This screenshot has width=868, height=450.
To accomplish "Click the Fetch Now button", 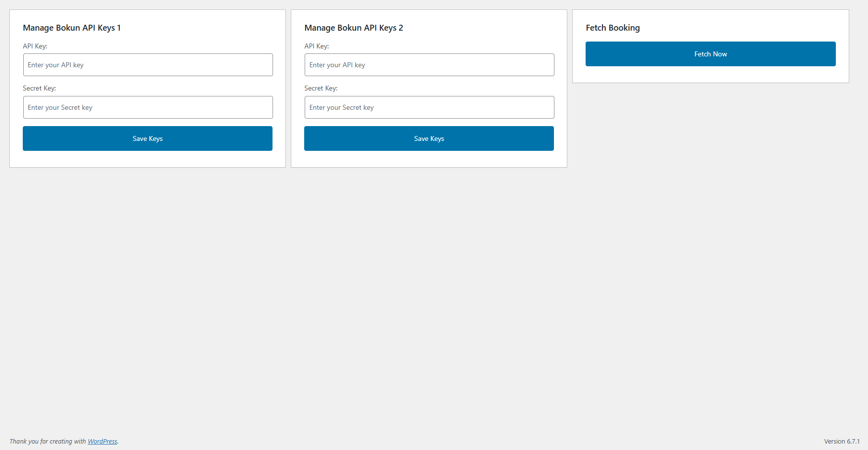I will [x=711, y=54].
